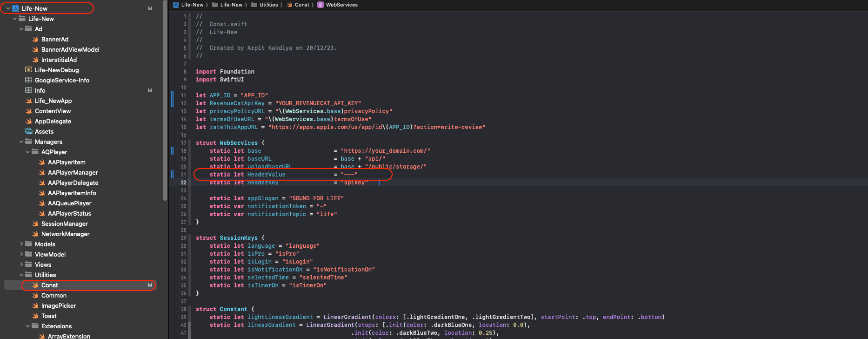Click Utilities in breadcrumb bar
The image size is (868, 339).
pos(265,5)
